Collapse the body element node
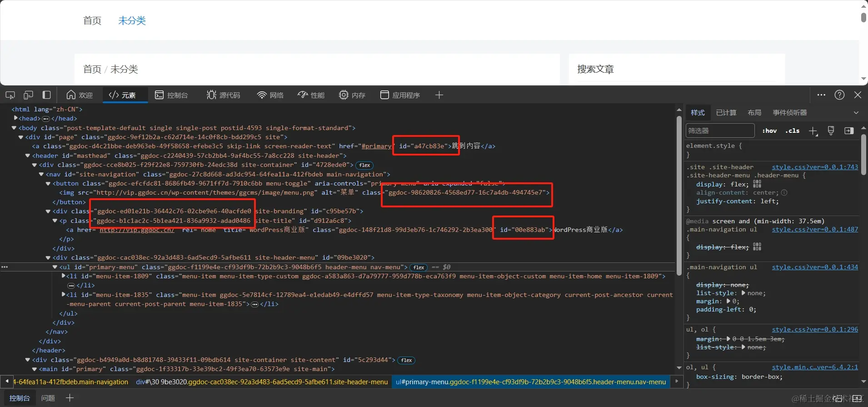Image resolution: width=868 pixels, height=407 pixels. click(x=14, y=128)
